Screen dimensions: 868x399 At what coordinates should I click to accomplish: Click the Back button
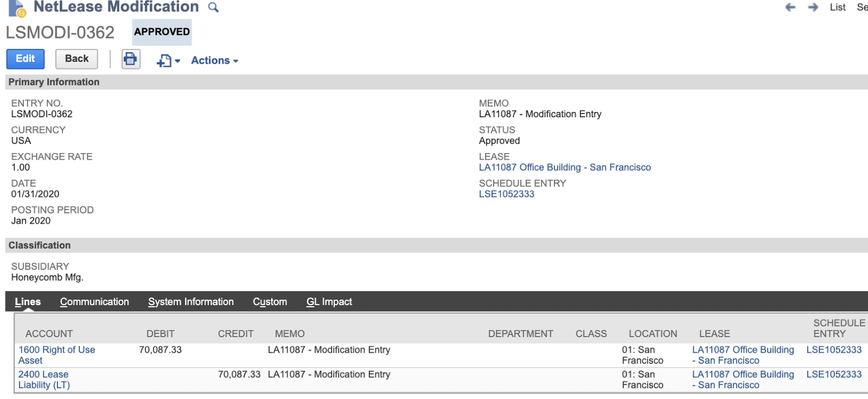(x=76, y=59)
